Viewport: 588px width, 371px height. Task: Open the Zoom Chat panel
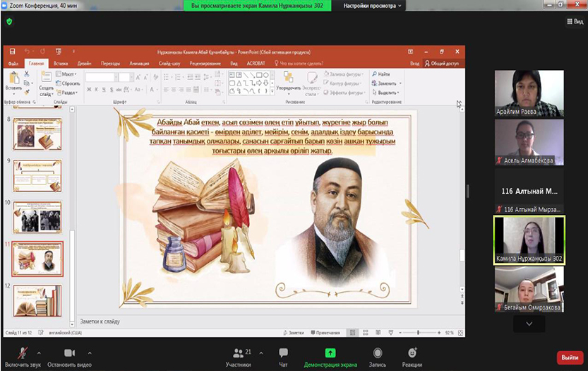pos(283,353)
